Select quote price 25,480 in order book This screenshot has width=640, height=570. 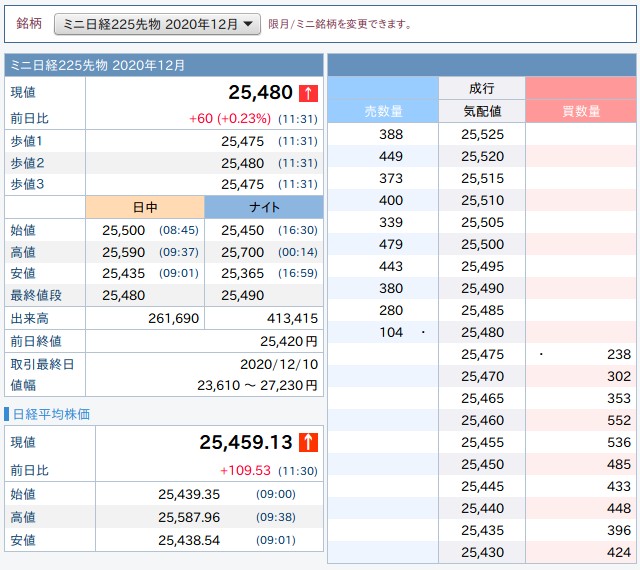(482, 332)
